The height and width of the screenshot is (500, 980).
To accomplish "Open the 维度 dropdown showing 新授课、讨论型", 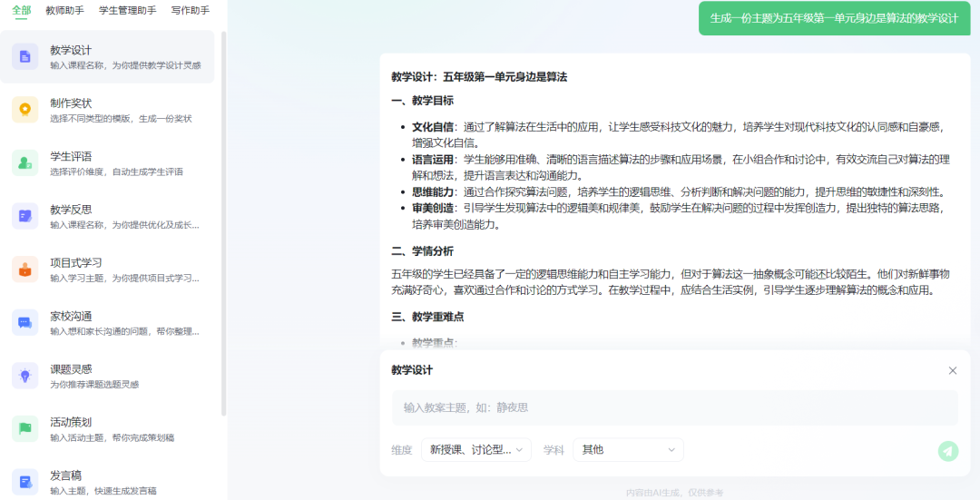I will point(476,450).
